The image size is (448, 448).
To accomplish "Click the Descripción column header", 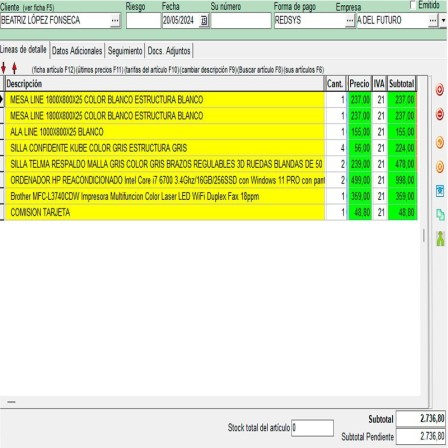I will (165, 84).
